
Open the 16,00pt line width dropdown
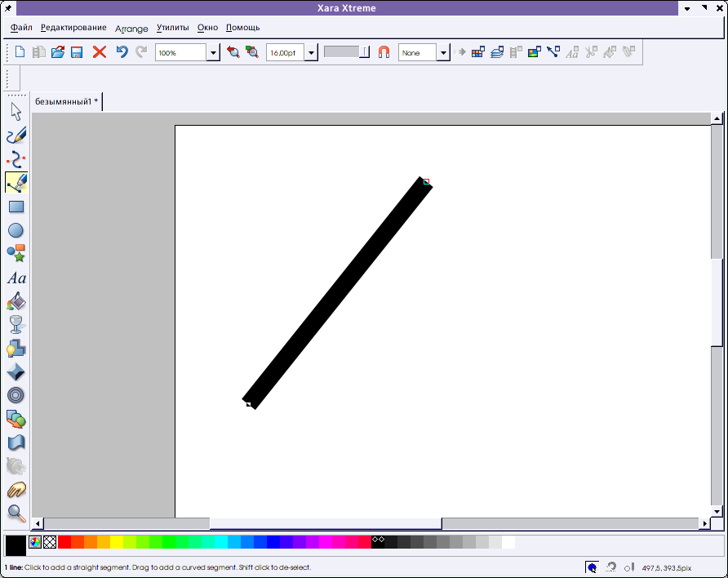pos(311,53)
